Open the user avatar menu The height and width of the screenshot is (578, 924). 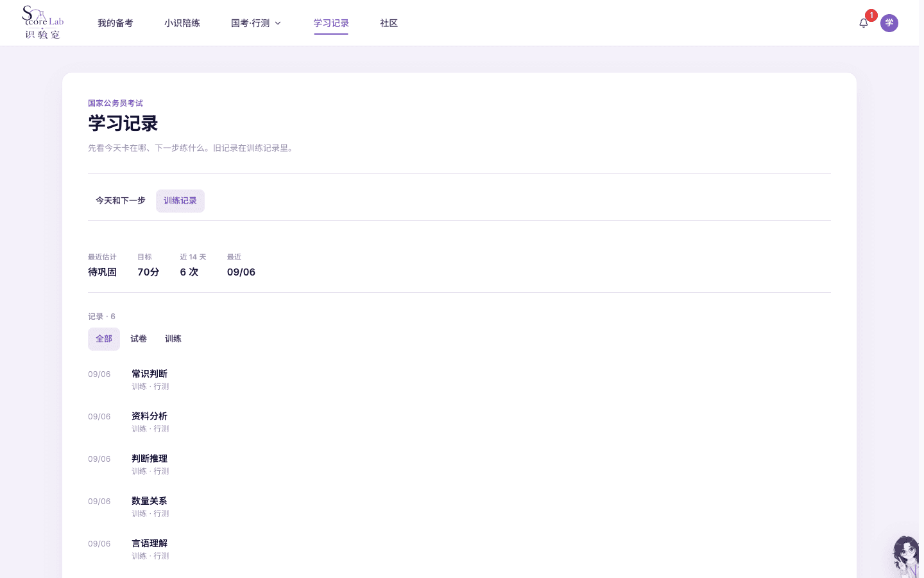pos(889,23)
